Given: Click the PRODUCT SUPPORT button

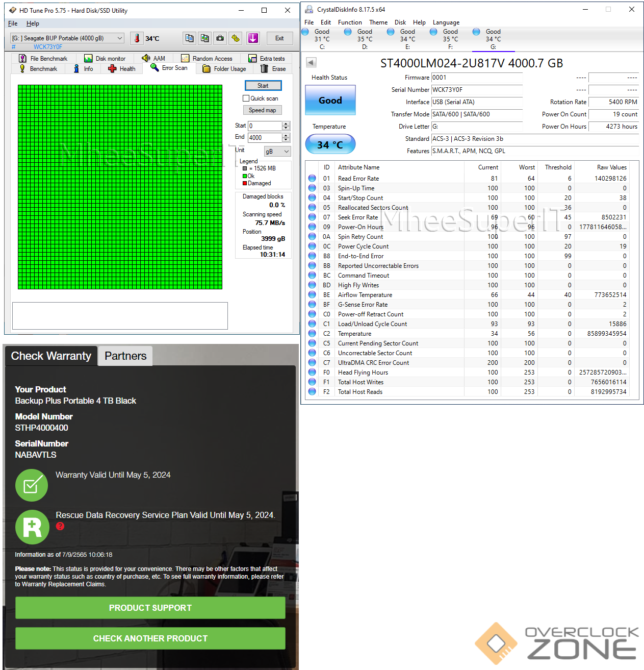Looking at the screenshot, I should pyautogui.click(x=150, y=608).
